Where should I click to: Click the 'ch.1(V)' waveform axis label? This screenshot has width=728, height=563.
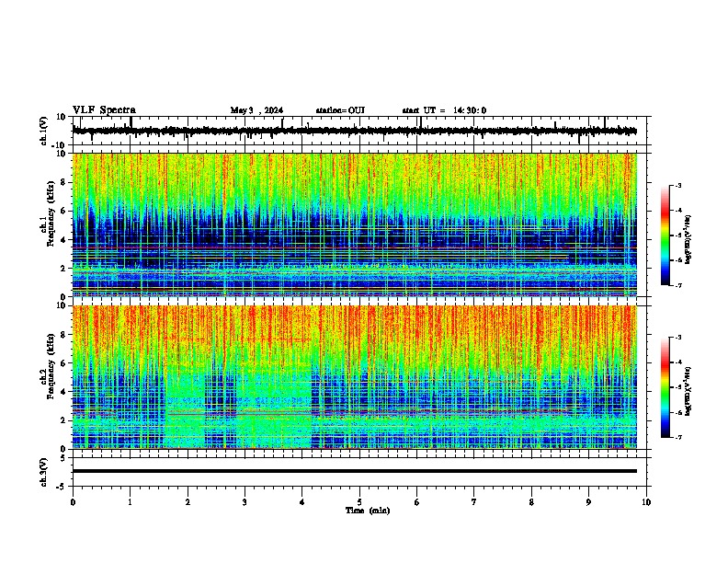point(44,131)
